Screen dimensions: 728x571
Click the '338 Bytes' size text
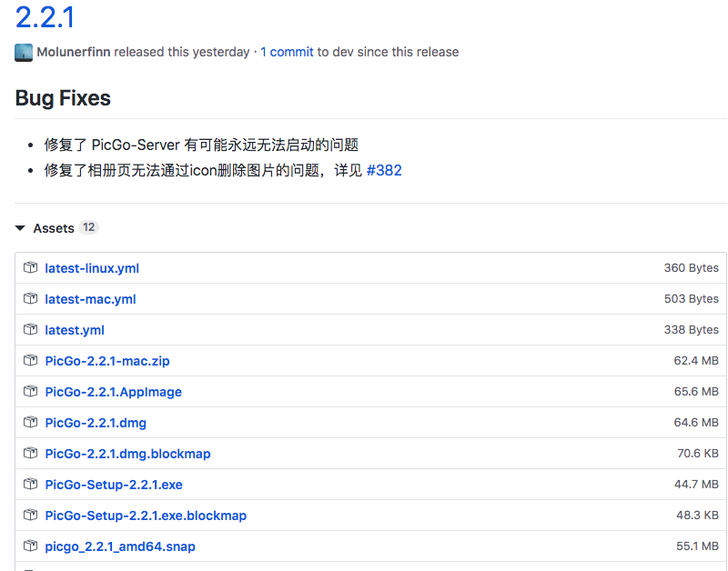(692, 330)
